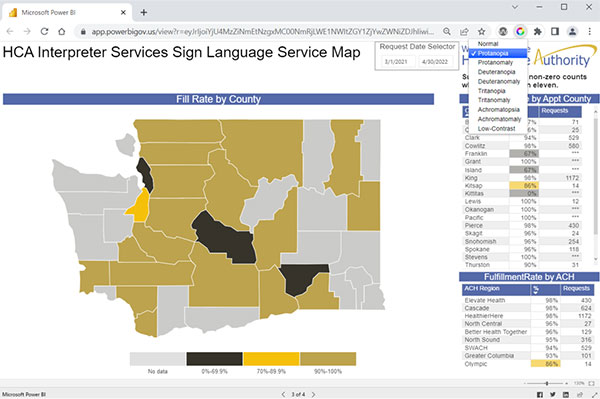Edit the end date 4/30/2022 field
Screen dimensions: 600x399
point(435,62)
